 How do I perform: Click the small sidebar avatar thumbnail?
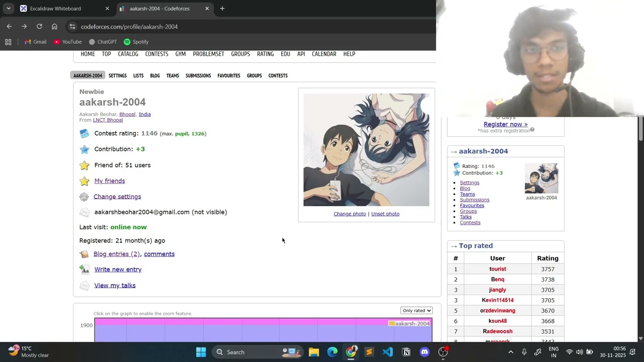[541, 178]
